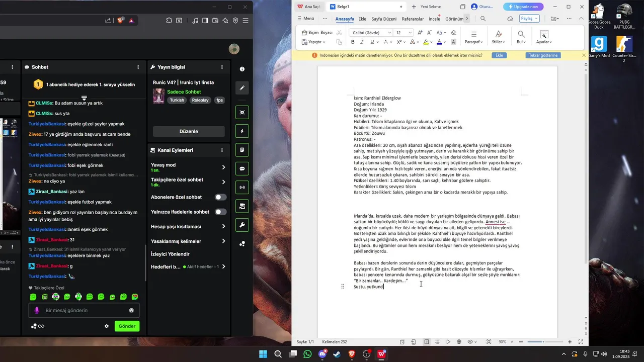Toggle bold formatting in WPS Writer
This screenshot has height=362, width=644.
353,42
